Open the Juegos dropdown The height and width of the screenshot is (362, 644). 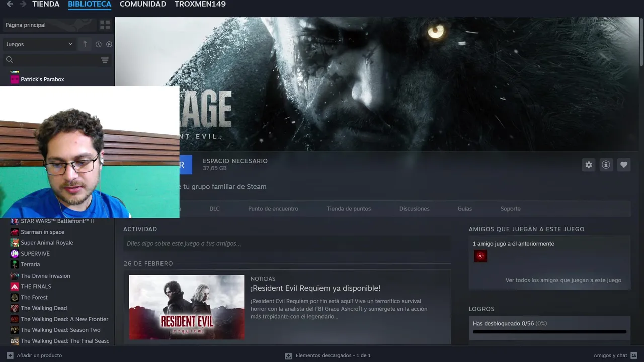[x=40, y=44]
